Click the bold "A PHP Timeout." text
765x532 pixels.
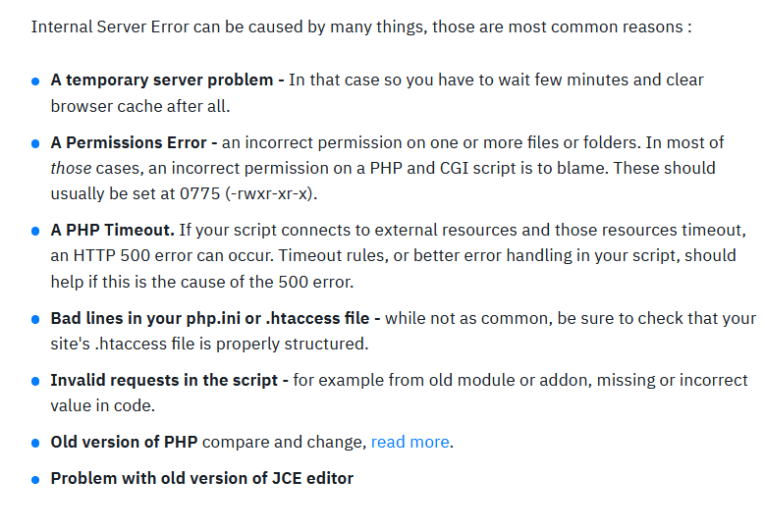pyautogui.click(x=112, y=231)
